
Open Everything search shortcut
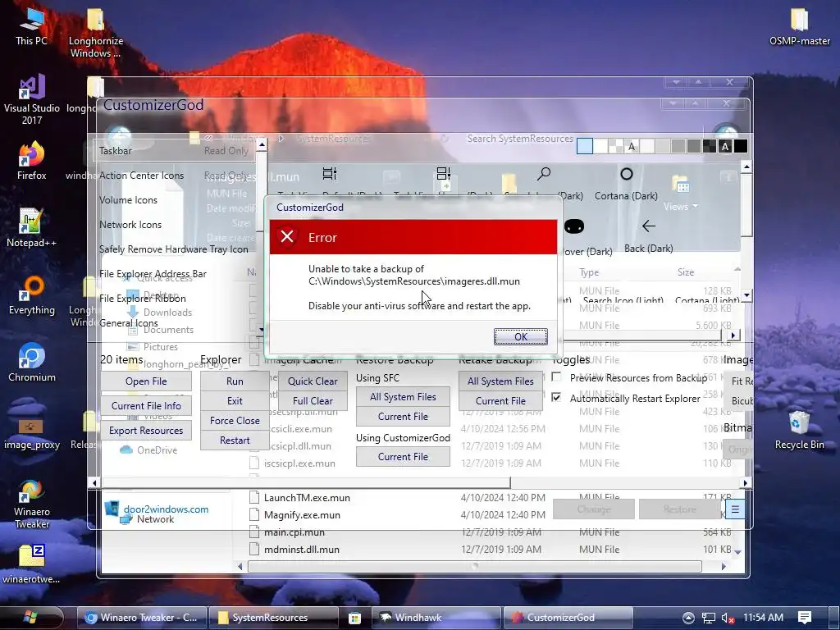32,295
